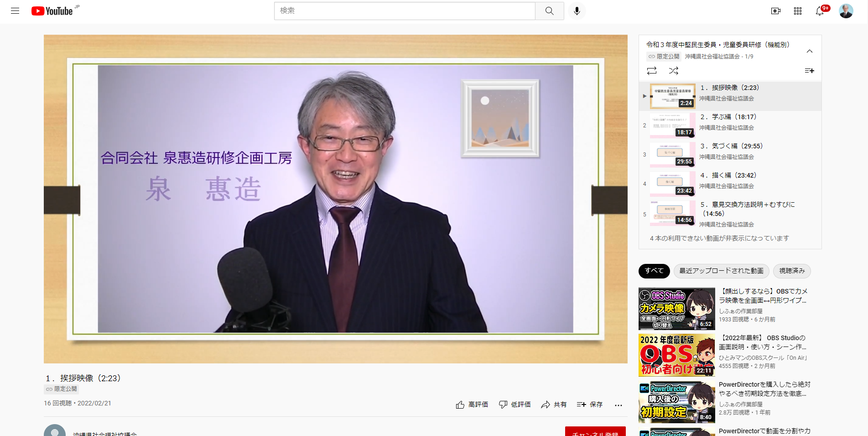
Task: Click 限定公開 badge under video title
Action: click(62, 389)
